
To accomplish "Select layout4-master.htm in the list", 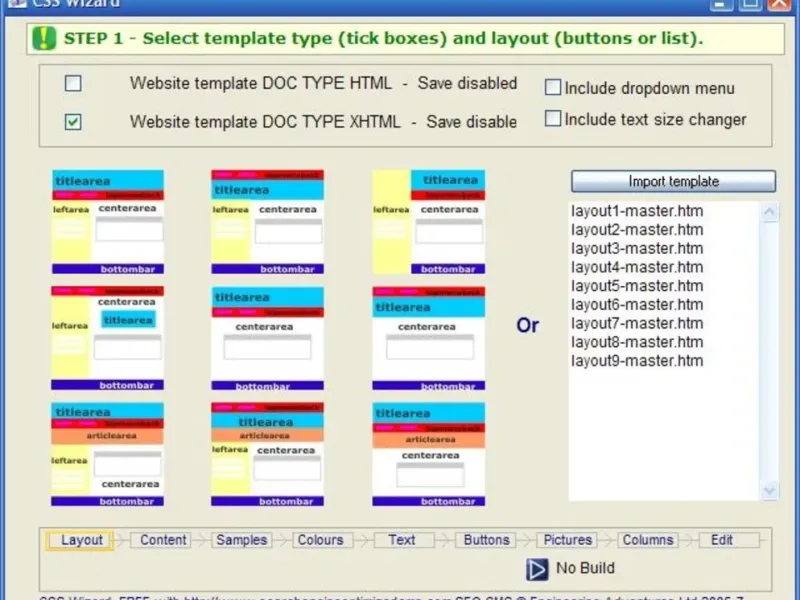I will pyautogui.click(x=637, y=267).
